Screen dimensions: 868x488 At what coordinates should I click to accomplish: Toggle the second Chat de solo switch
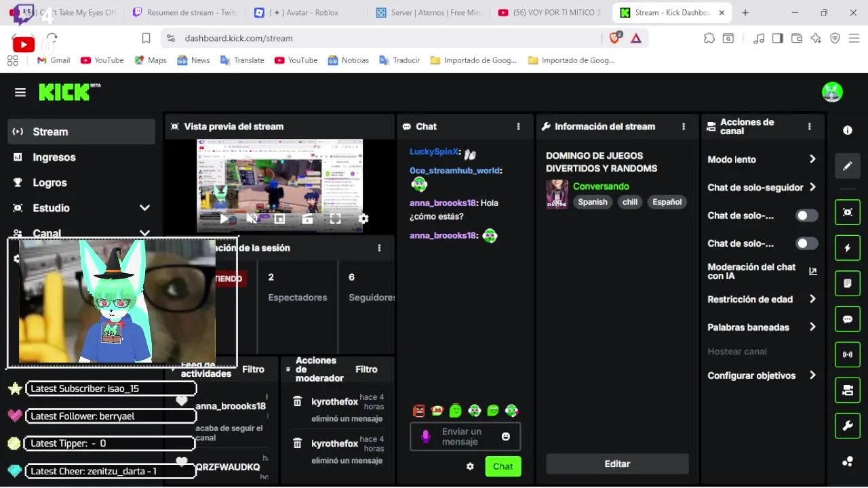(806, 243)
